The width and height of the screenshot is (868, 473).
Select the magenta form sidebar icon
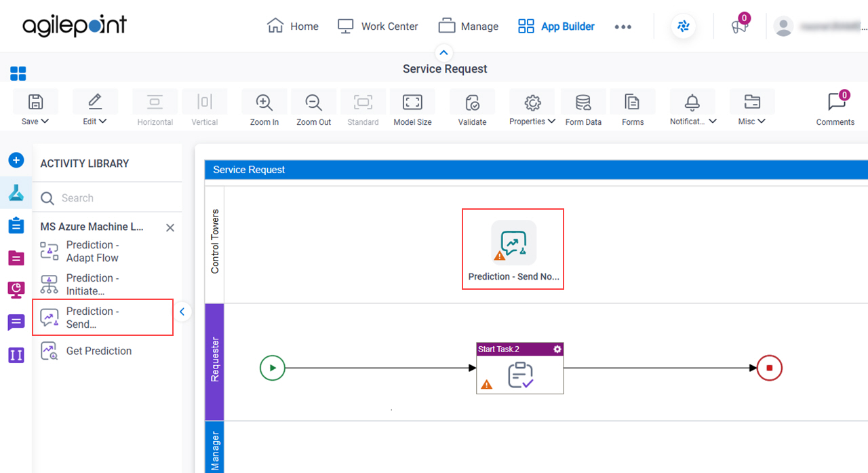click(16, 258)
